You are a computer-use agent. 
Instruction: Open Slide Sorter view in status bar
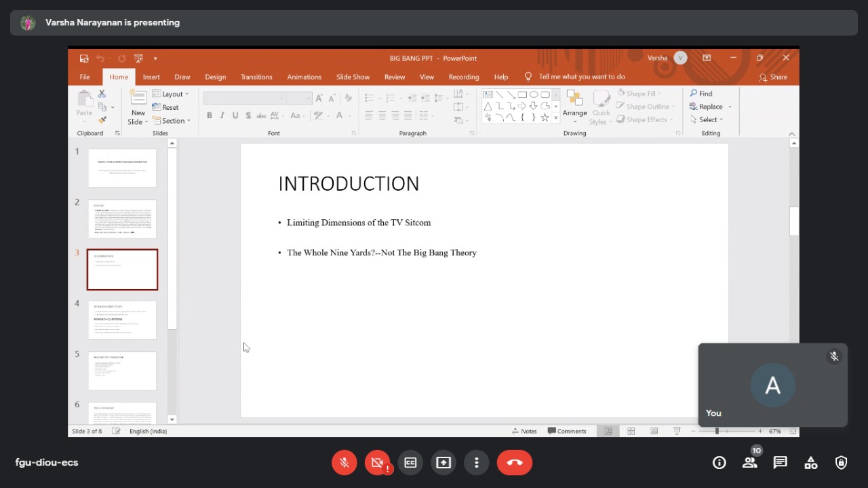pos(631,431)
